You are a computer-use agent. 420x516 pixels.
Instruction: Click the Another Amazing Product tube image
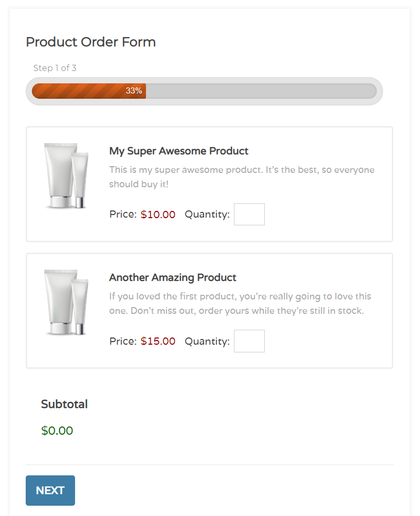(66, 303)
